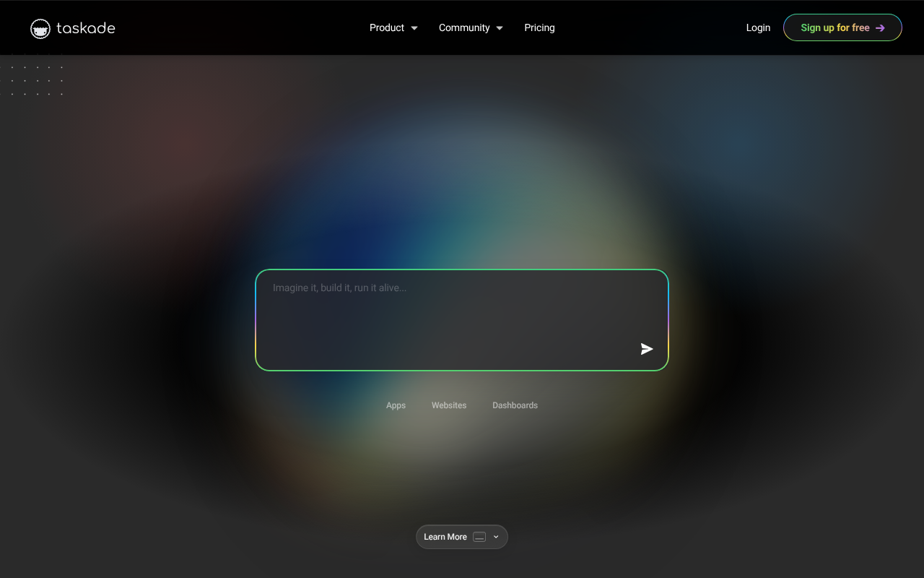Submit the prompt via the send arrow icon
924x578 pixels.
coord(647,348)
